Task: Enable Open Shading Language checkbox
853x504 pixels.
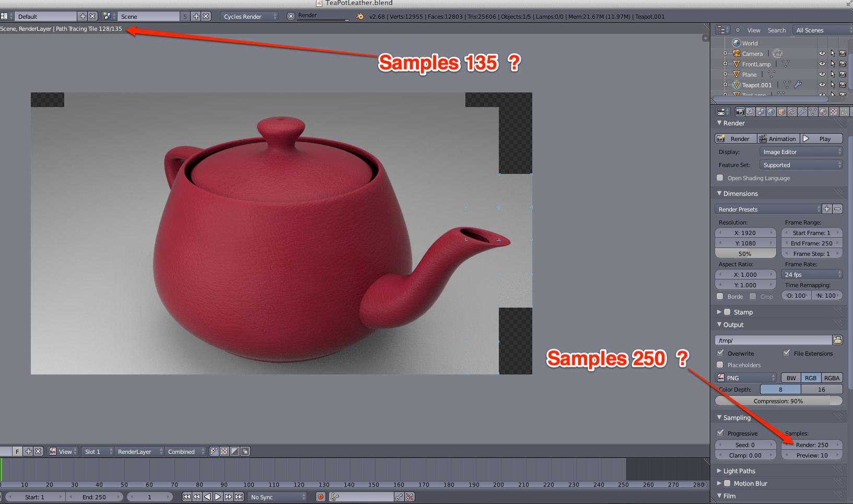Action: pos(720,178)
